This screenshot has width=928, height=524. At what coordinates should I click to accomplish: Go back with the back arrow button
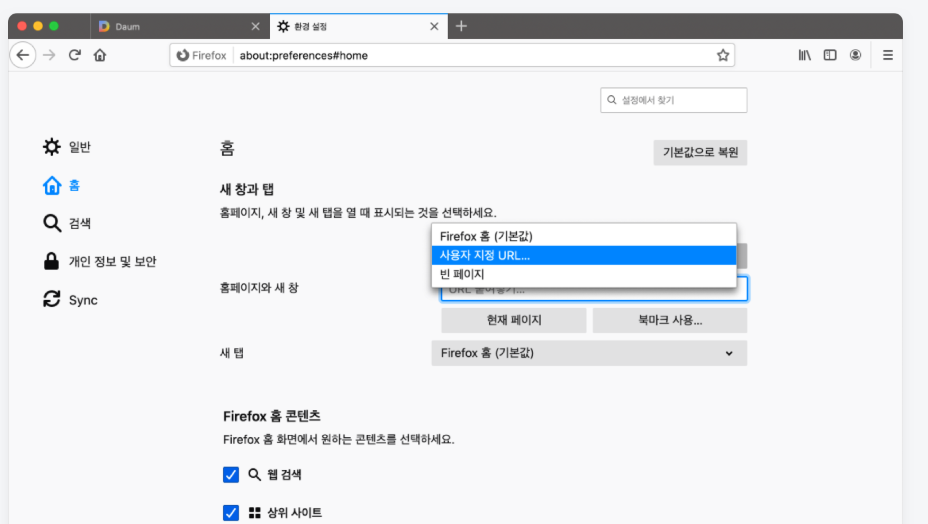22,55
